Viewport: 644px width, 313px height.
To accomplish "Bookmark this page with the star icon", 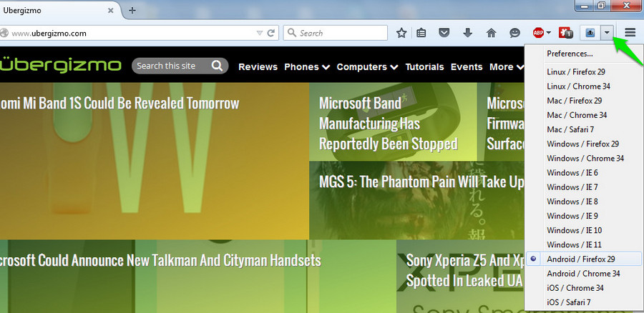I will point(401,33).
